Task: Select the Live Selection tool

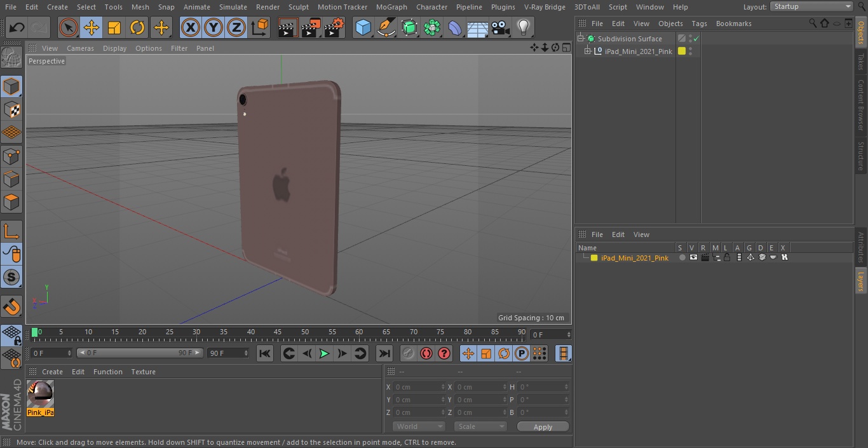Action: (x=68, y=27)
